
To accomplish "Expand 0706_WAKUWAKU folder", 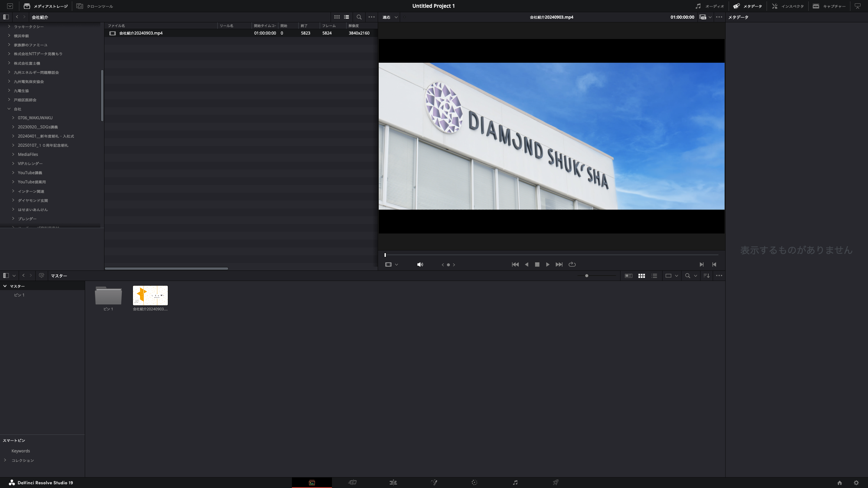I will click(13, 118).
